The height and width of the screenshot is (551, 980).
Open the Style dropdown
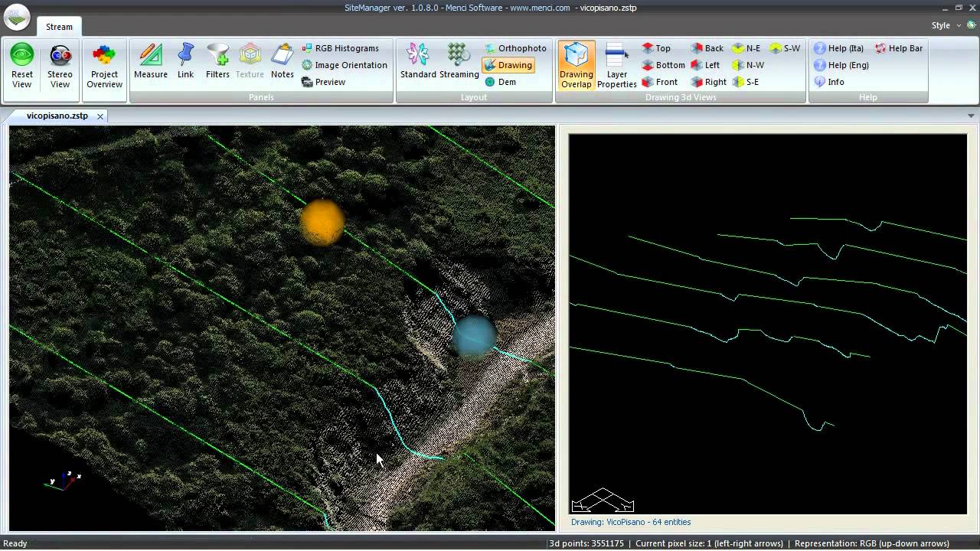946,25
